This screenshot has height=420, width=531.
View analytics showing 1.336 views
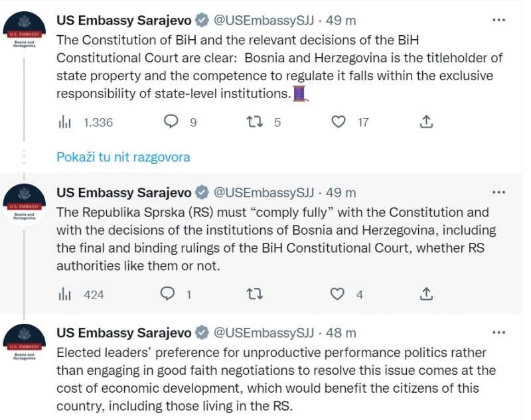pos(65,122)
